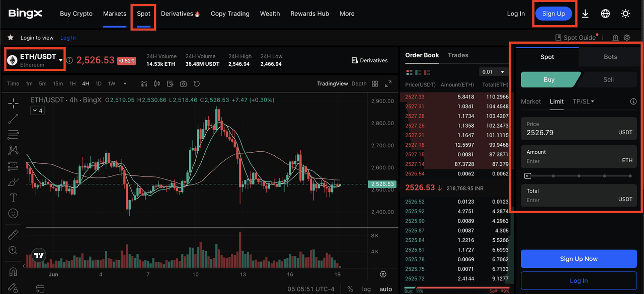
Task: Select the Fibonacci retracement lines tool
Action: (14, 135)
